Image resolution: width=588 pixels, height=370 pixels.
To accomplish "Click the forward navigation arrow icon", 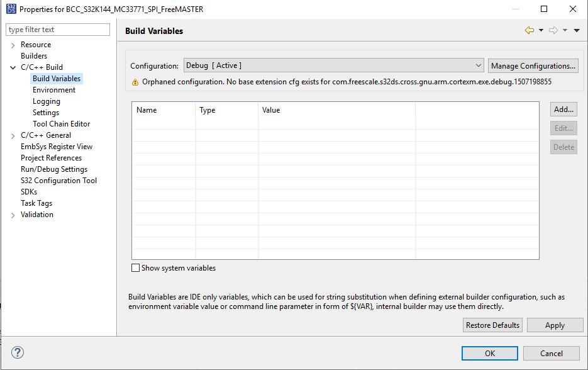I will [553, 31].
